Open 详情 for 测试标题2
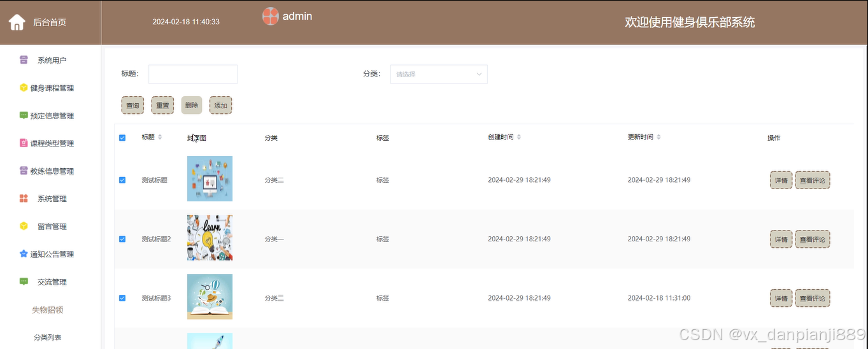This screenshot has height=349, width=868. [x=781, y=239]
